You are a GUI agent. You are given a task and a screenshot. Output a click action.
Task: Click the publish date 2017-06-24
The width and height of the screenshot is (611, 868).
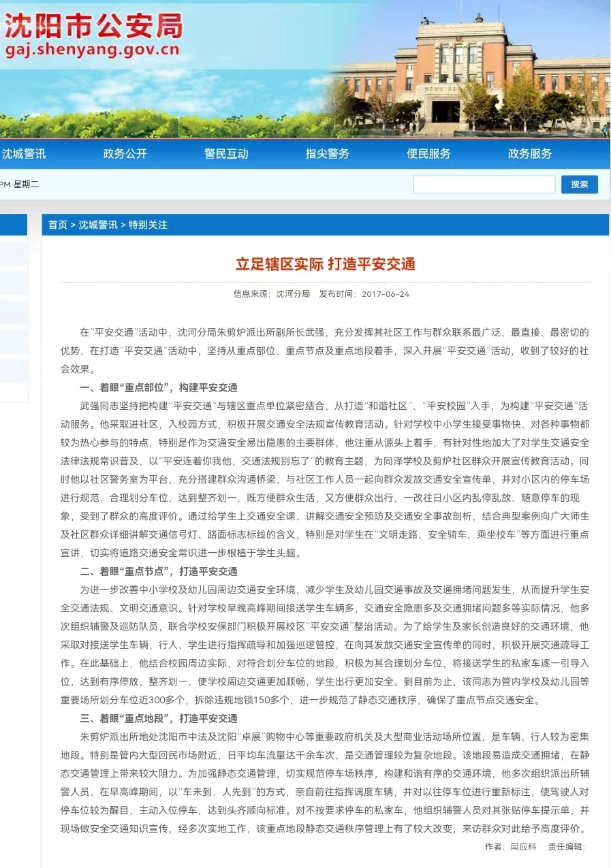point(385,294)
